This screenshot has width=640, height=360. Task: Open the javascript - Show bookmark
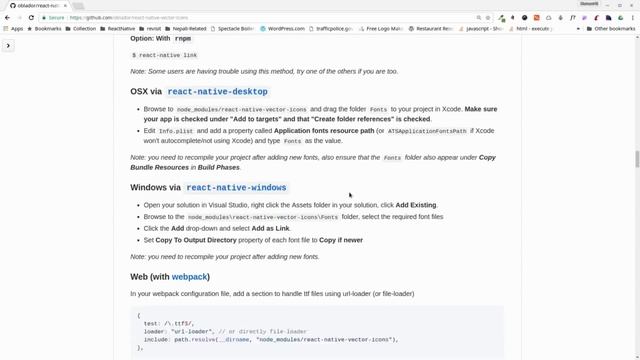481,29
